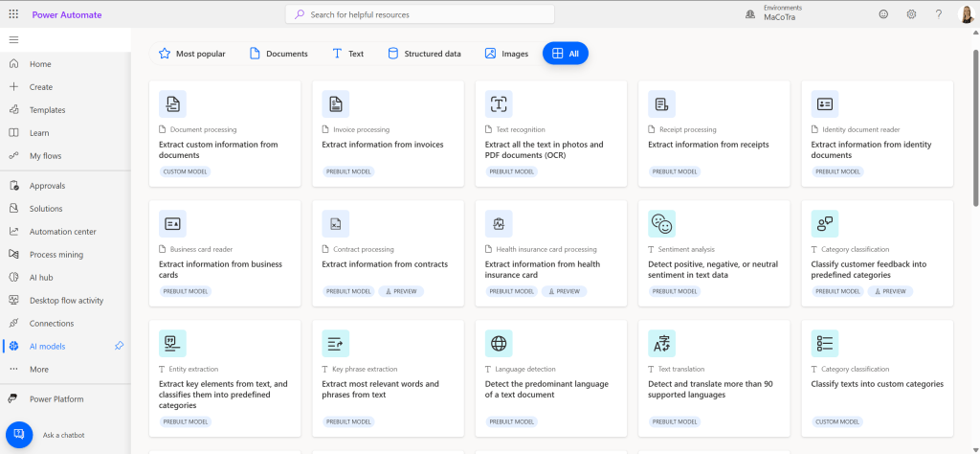Go to Process mining in the sidebar

coord(56,255)
